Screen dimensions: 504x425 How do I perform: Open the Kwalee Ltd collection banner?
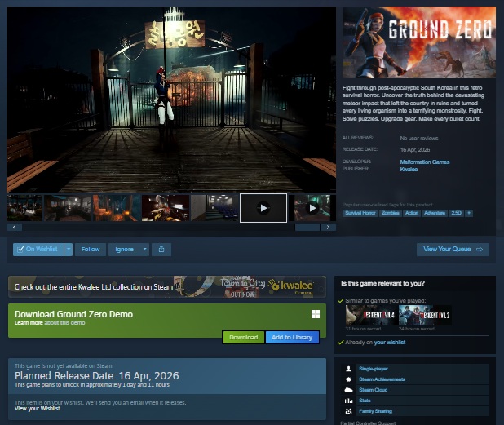point(167,287)
